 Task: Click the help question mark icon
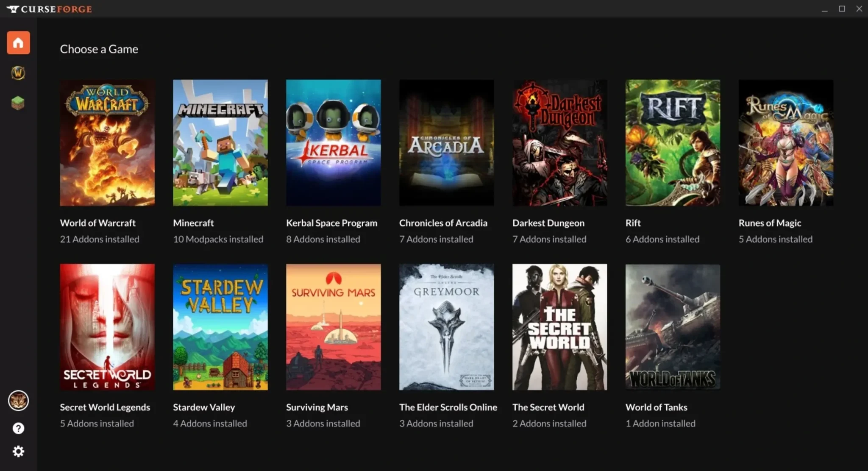click(x=18, y=428)
